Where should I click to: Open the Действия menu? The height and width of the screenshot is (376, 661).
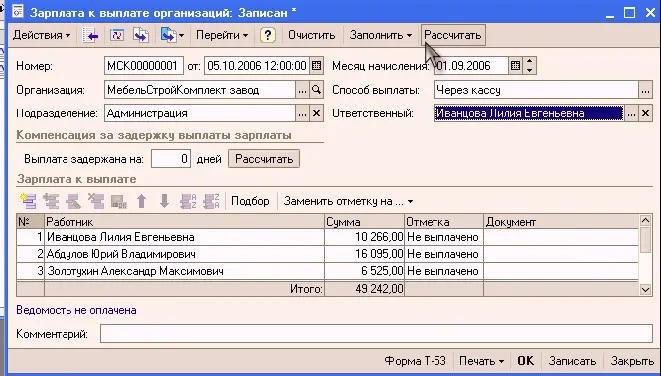point(41,35)
